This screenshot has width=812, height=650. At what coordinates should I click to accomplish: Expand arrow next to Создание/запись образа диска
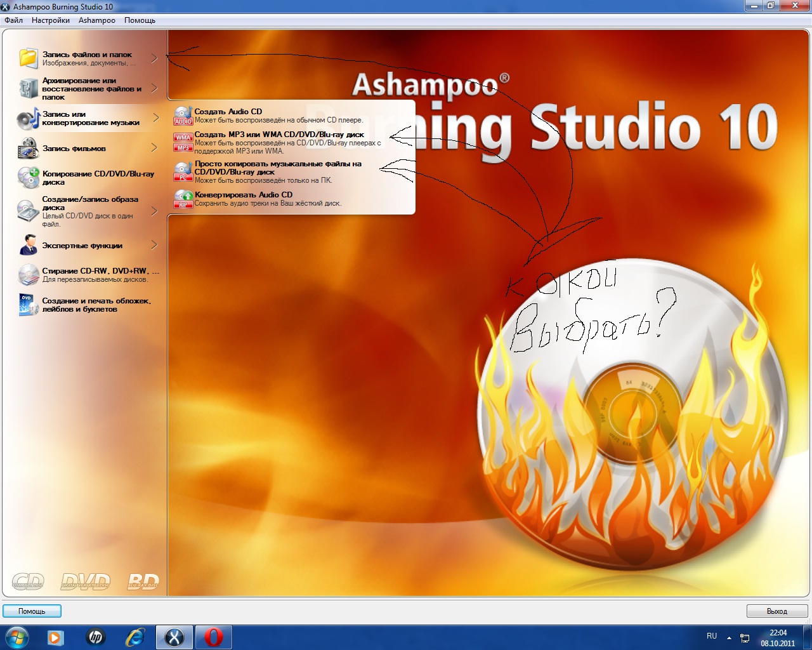pyautogui.click(x=154, y=211)
